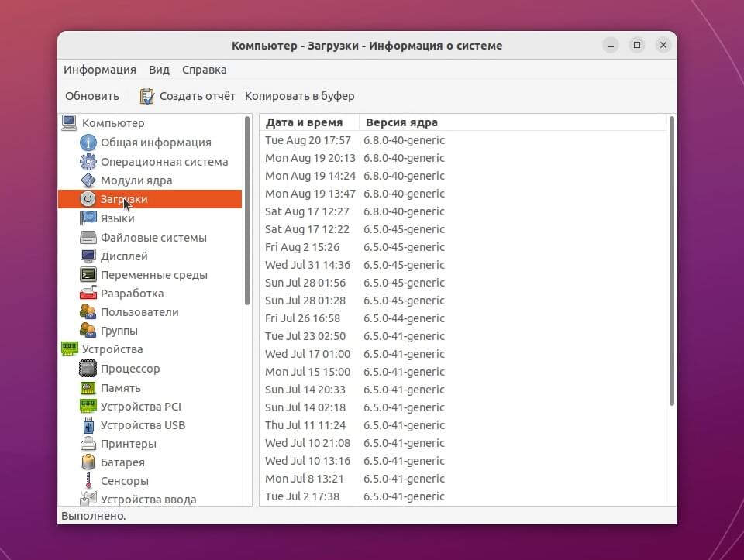
Task: Click the sidebar tree vertical scrollbar
Action: pos(246,211)
